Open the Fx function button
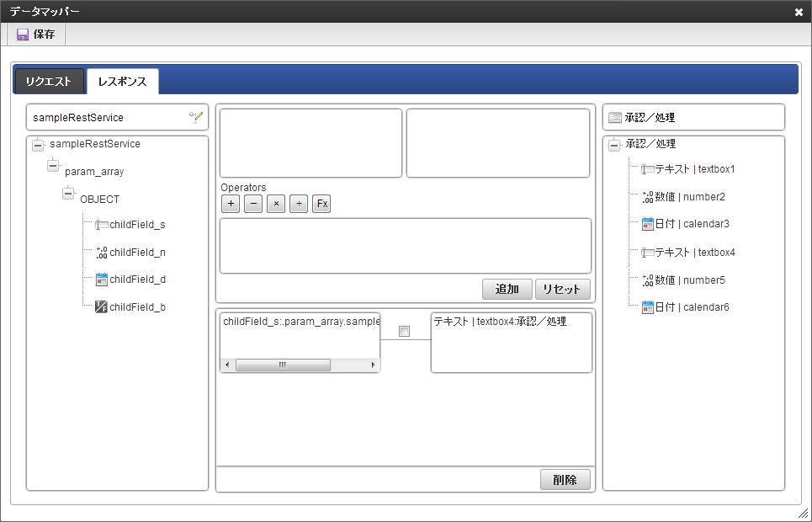This screenshot has width=812, height=522. (321, 204)
